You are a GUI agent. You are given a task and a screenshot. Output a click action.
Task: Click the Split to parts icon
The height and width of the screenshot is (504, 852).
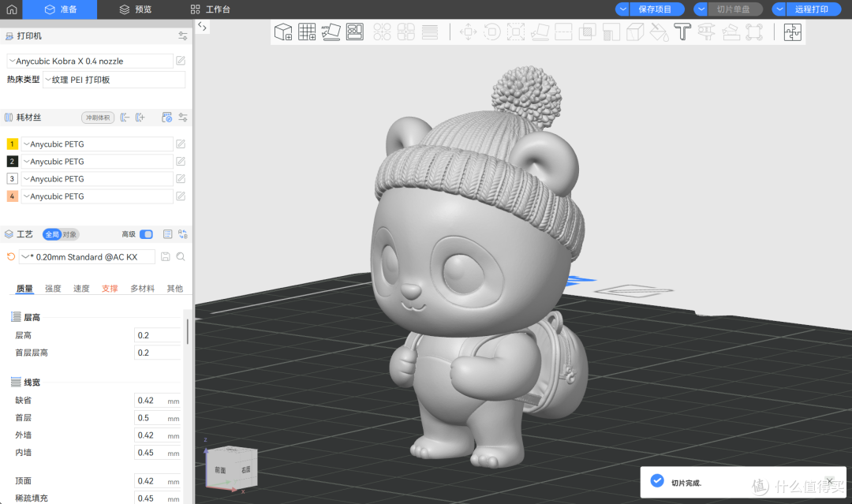pyautogui.click(x=406, y=32)
